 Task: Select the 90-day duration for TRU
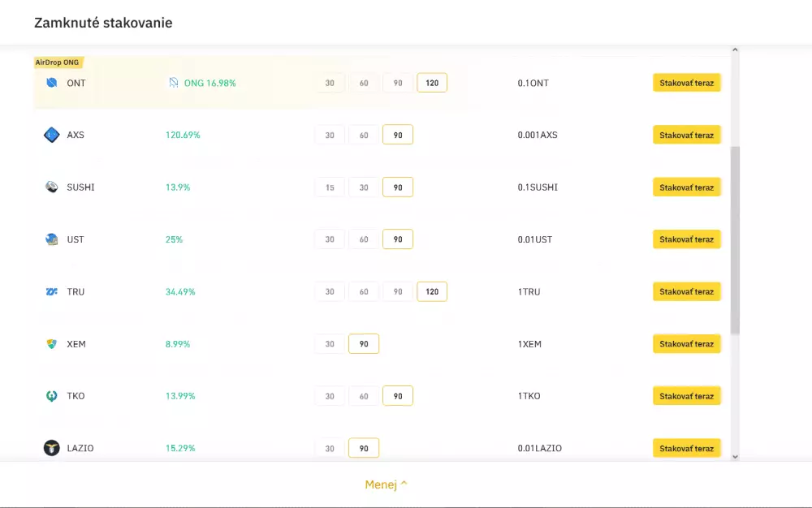click(x=398, y=291)
